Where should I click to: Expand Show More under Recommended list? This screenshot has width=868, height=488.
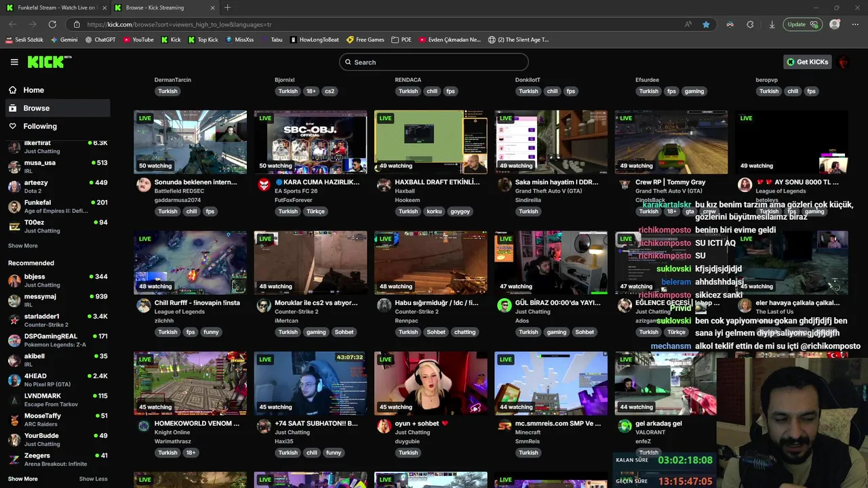coord(23,479)
